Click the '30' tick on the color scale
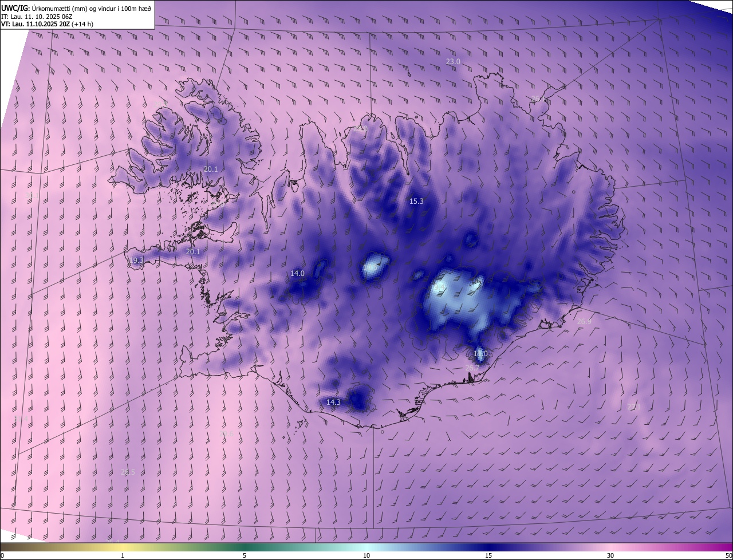 pos(610,556)
